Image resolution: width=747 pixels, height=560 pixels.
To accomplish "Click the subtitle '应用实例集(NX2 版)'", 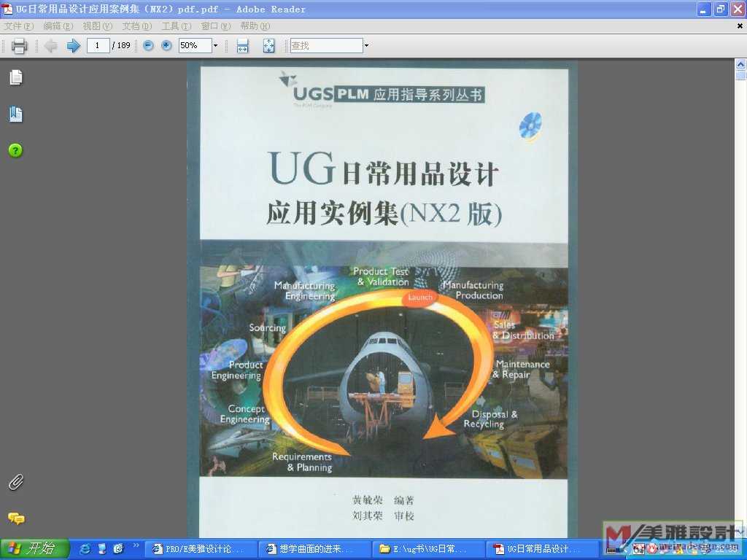I will point(384,213).
